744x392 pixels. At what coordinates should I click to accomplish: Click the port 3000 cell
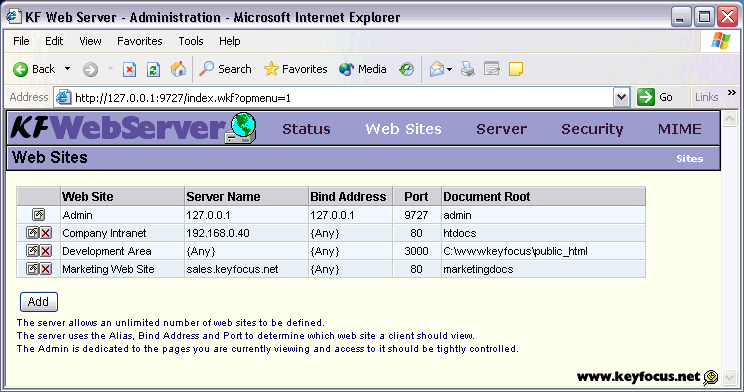416,252
